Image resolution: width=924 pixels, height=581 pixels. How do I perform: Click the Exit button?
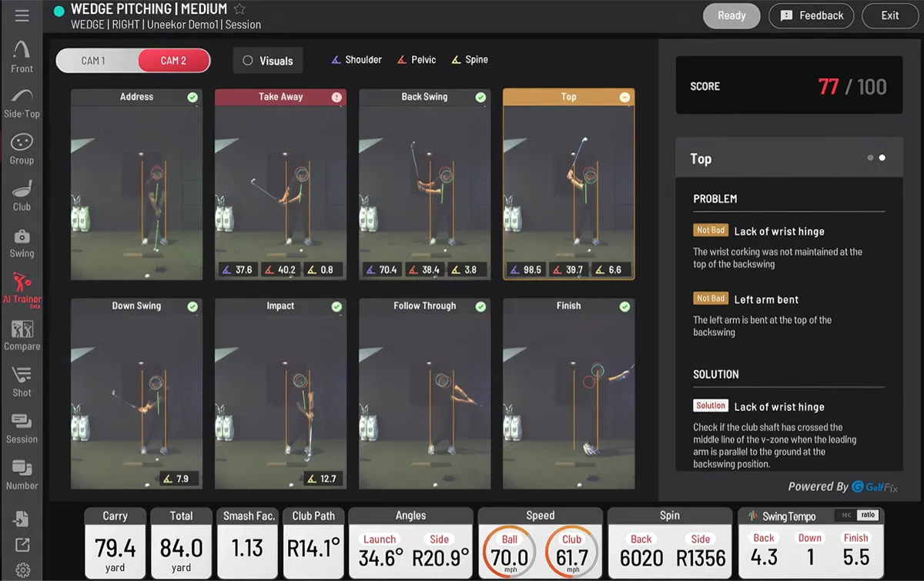point(890,15)
